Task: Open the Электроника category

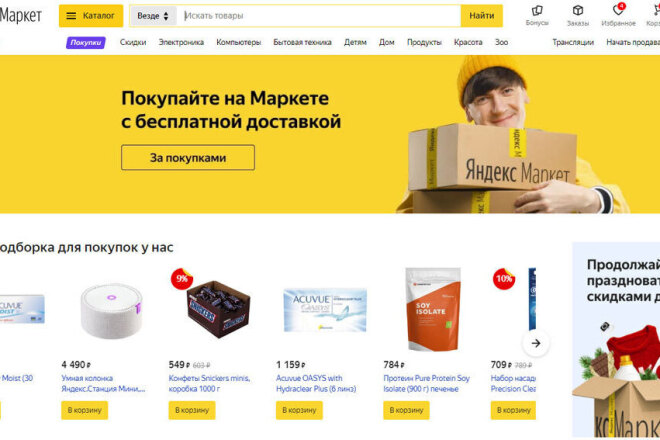Action: coord(181,43)
